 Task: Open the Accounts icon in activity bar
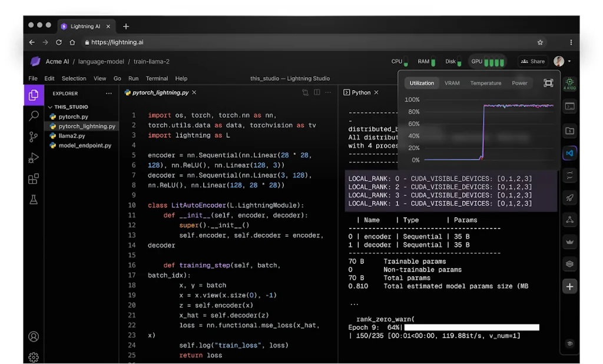coord(34,337)
